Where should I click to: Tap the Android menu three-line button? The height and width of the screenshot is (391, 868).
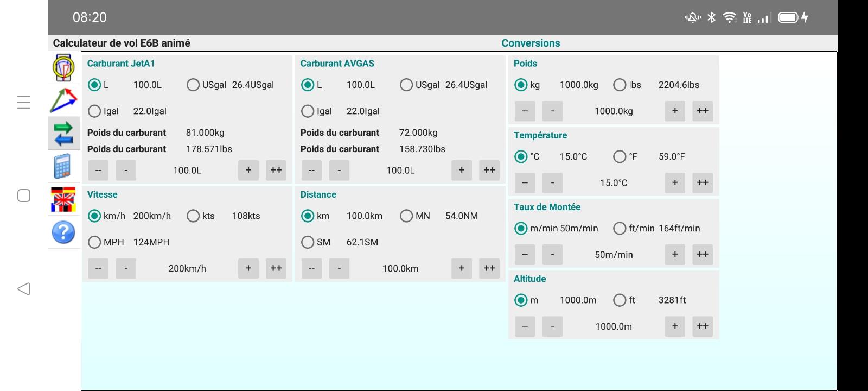click(24, 102)
